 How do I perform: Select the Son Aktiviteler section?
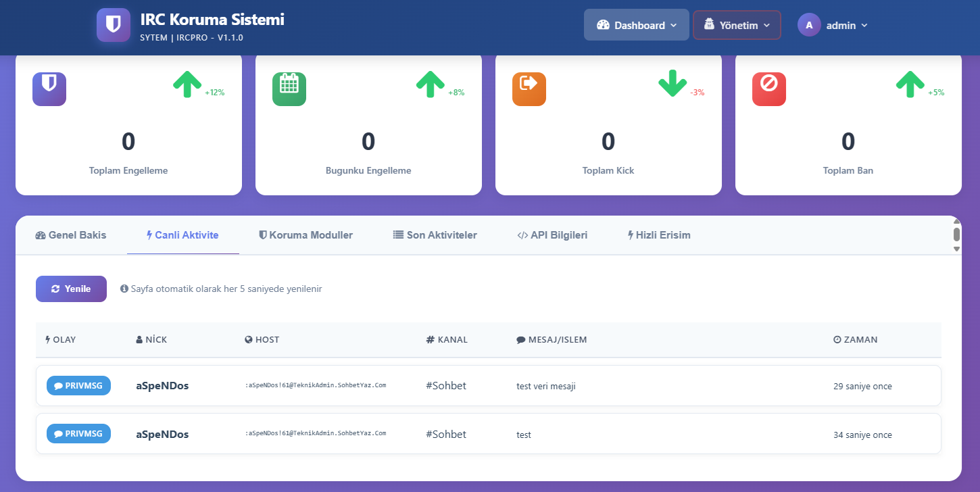point(435,235)
